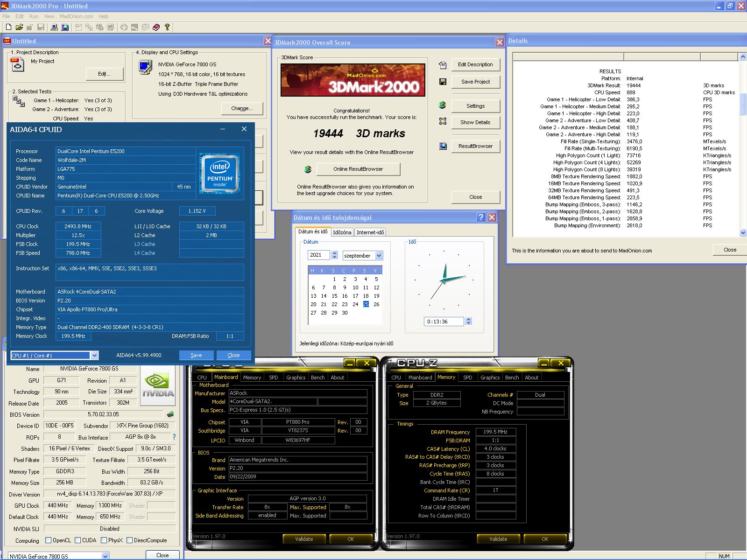747x560 pixels.
Task: Click the date dialog title help icon
Action: 481,217
